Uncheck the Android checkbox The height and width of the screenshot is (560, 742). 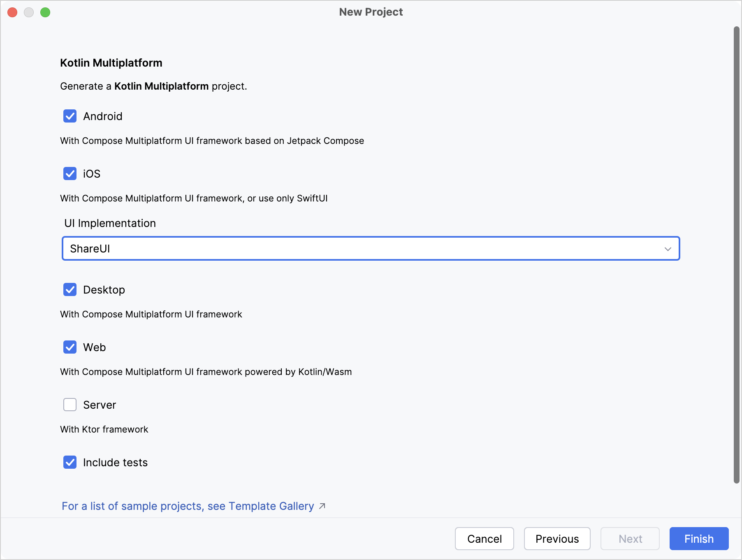tap(70, 116)
